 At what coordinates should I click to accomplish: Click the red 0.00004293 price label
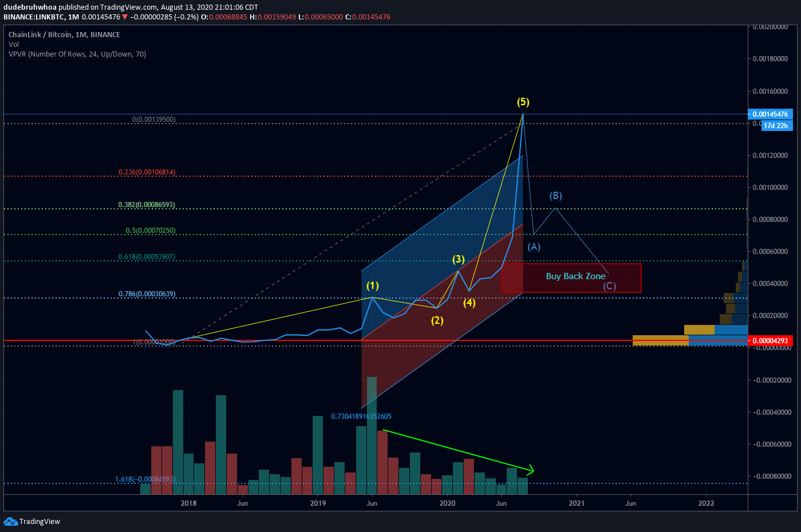(x=770, y=341)
